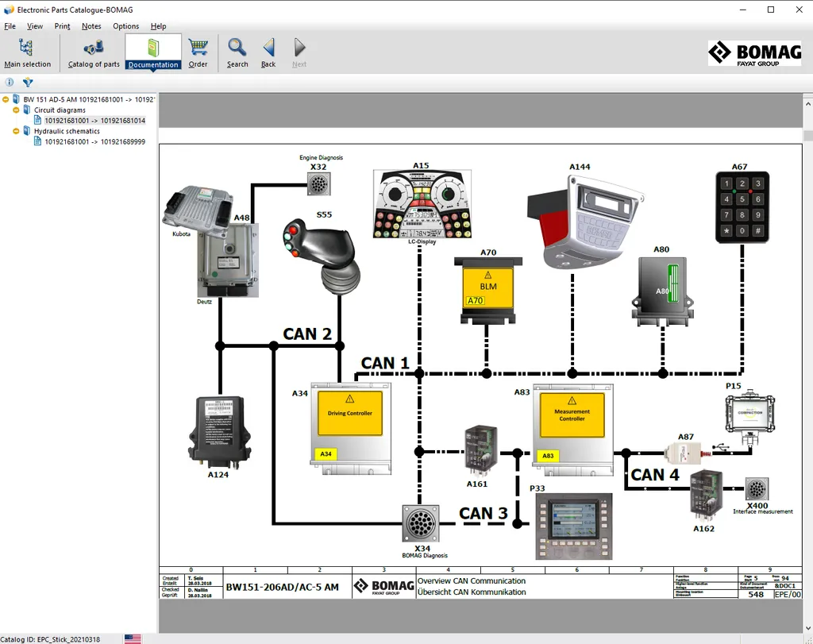Image resolution: width=813 pixels, height=644 pixels.
Task: Click the vertical scrollbar thumb
Action: [x=807, y=135]
